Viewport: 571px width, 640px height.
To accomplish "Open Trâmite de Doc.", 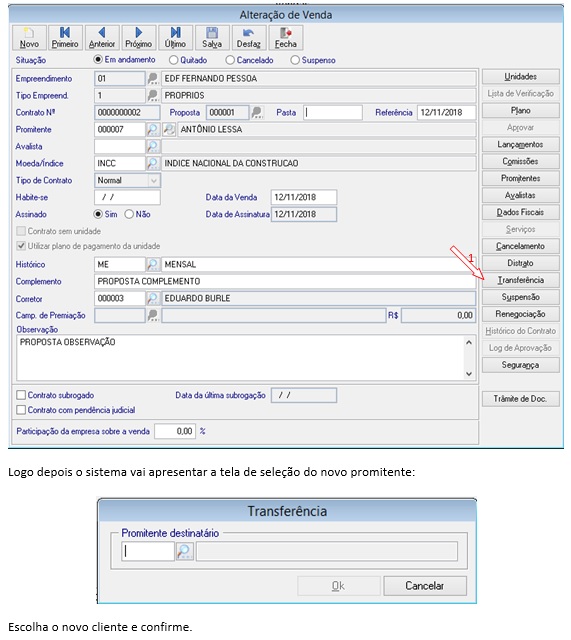I will (520, 399).
